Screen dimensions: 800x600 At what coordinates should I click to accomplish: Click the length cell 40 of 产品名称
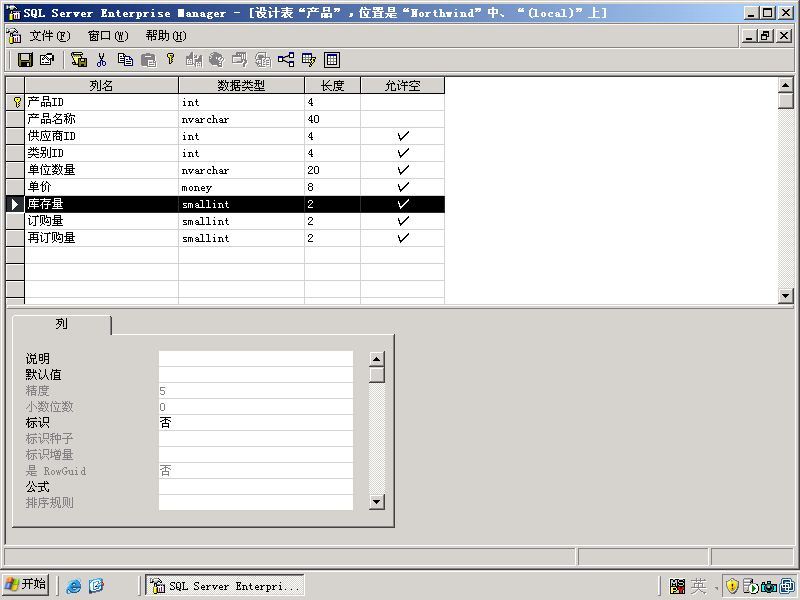click(332, 119)
